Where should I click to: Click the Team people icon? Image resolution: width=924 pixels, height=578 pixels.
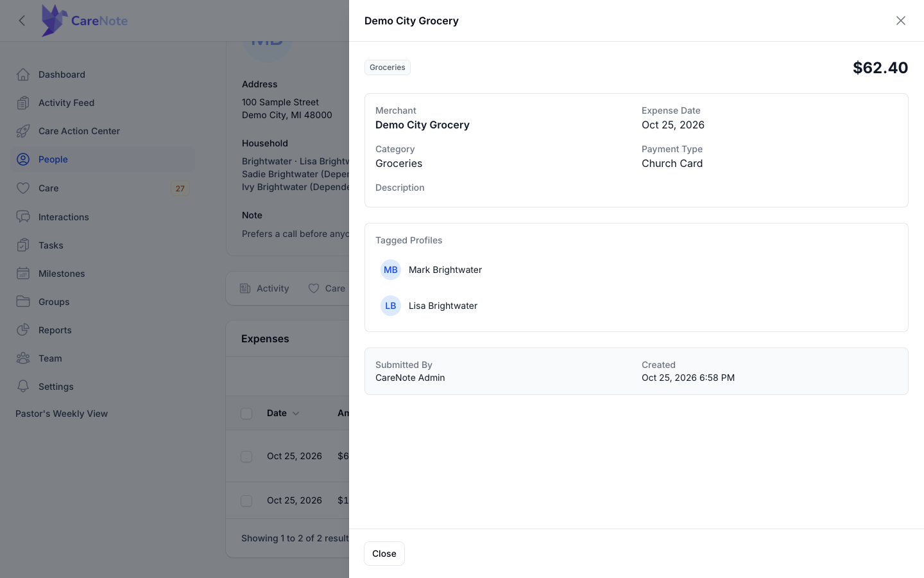pos(23,358)
